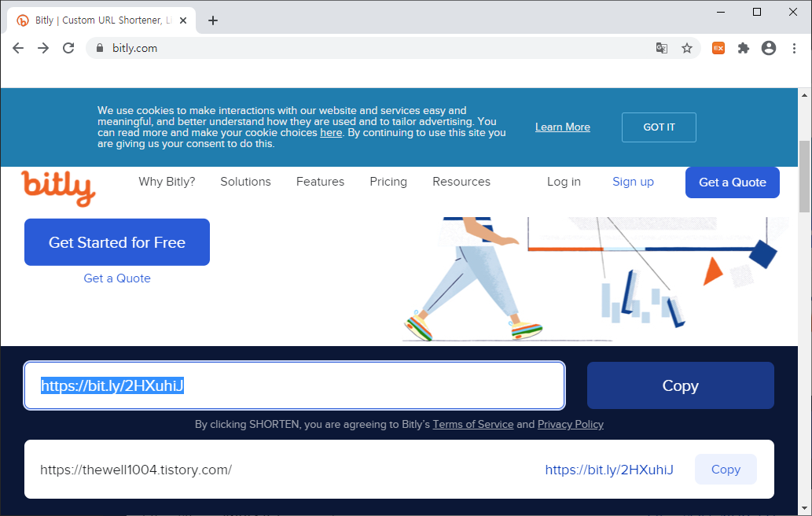
Task: Click the page scrollbar up arrow
Action: coord(804,95)
